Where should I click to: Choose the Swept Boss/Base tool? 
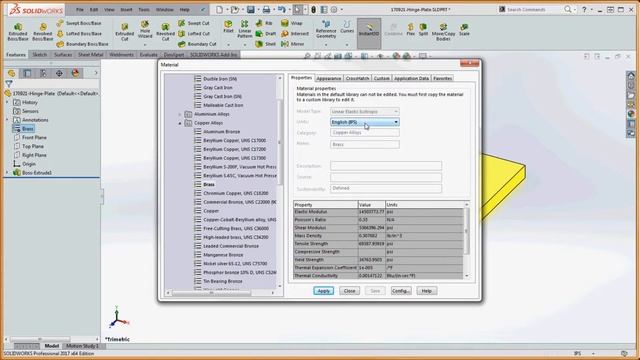click(79, 23)
